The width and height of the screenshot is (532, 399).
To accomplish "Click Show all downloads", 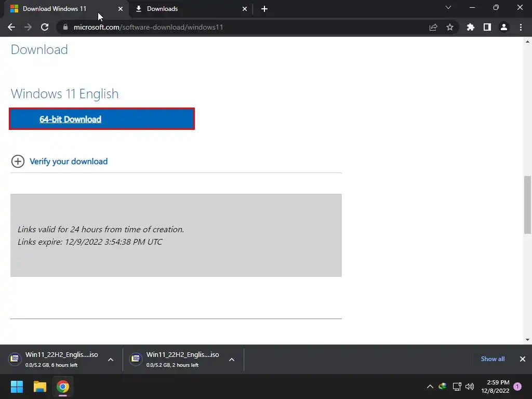I will (x=493, y=359).
